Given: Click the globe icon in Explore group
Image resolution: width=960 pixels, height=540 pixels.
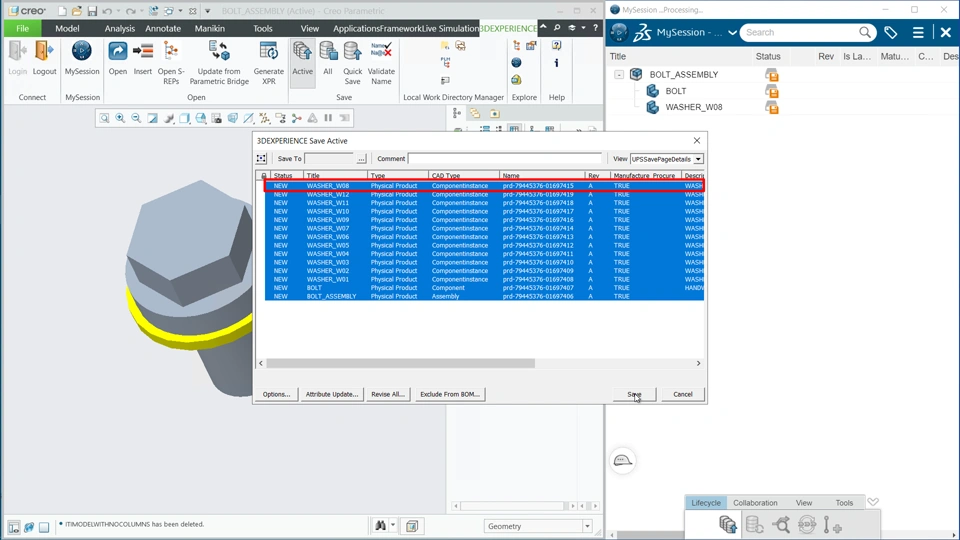Looking at the screenshot, I should (516, 62).
